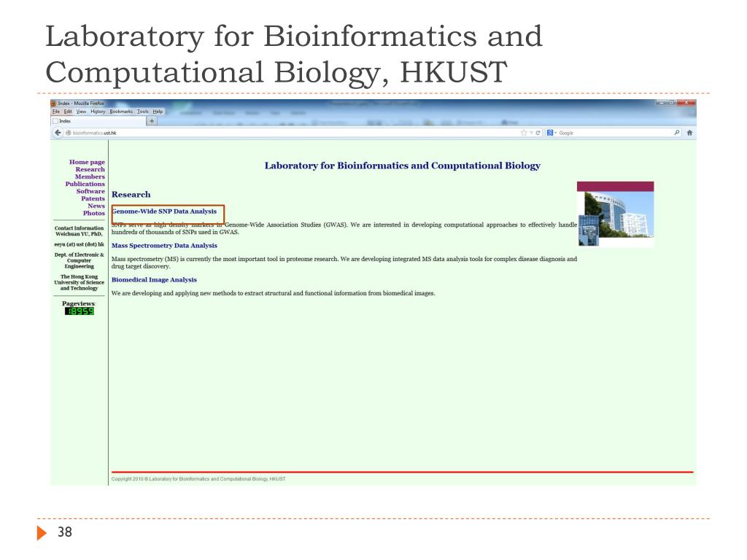Open the View menu

[81, 112]
